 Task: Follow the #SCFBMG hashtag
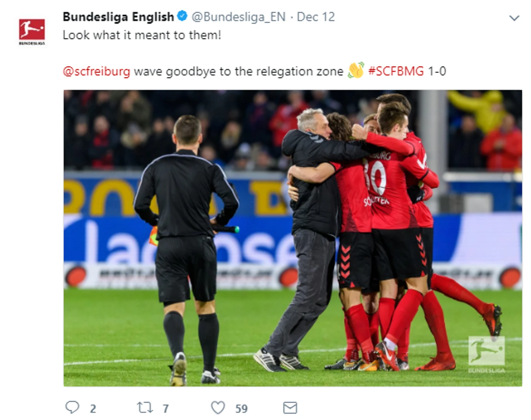coord(396,71)
